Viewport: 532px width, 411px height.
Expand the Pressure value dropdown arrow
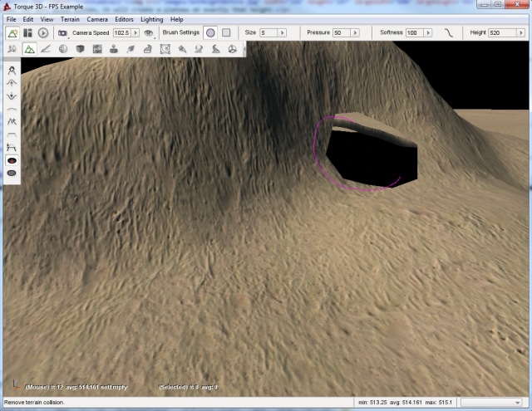tap(355, 33)
